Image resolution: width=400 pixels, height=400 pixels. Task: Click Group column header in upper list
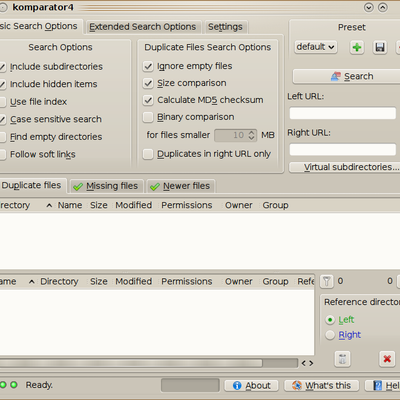click(275, 205)
